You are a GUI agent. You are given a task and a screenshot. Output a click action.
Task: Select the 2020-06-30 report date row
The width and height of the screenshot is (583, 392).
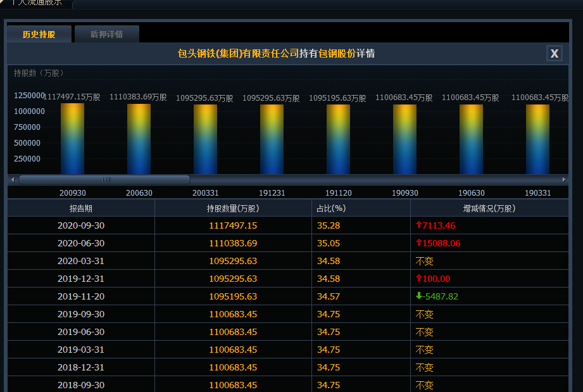coord(288,243)
